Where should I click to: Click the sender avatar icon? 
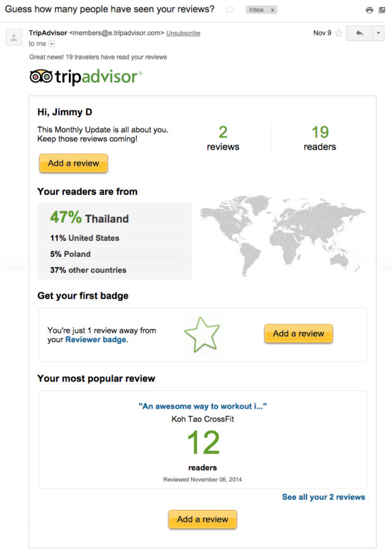coord(14,37)
